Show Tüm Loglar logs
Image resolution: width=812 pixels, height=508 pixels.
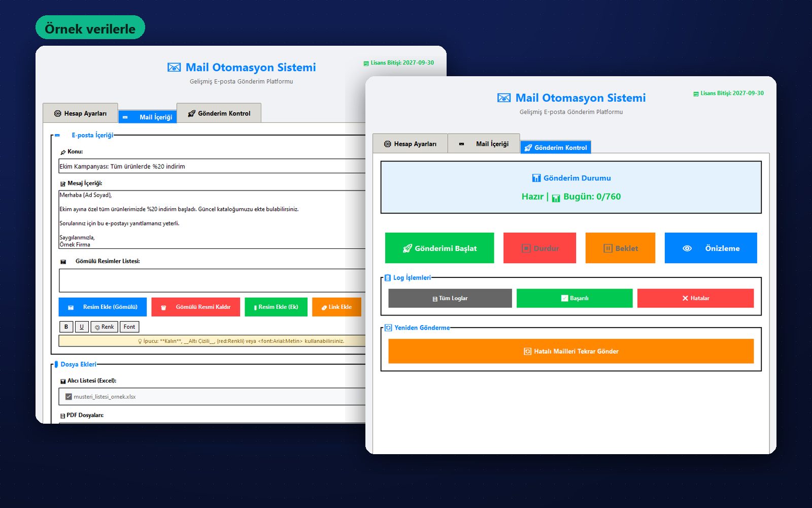point(450,298)
